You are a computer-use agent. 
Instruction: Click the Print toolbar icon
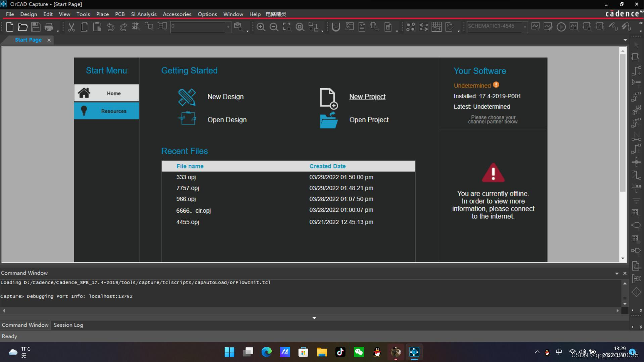coord(49,27)
